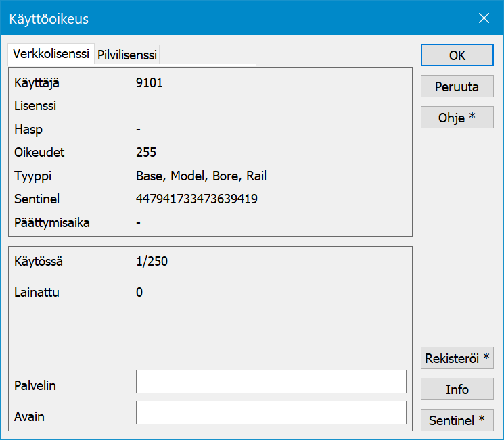Image resolution: width=504 pixels, height=440 pixels.
Task: Open help via the Ohje * button
Action: coord(457,117)
